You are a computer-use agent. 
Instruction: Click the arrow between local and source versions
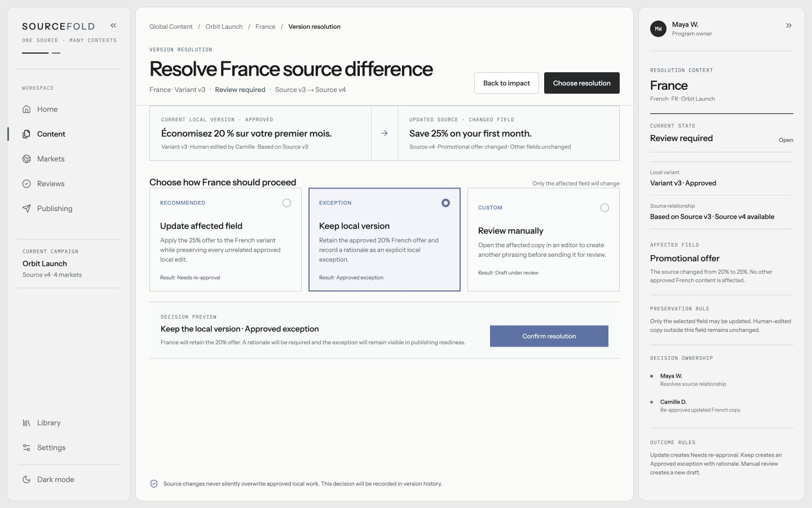(385, 133)
